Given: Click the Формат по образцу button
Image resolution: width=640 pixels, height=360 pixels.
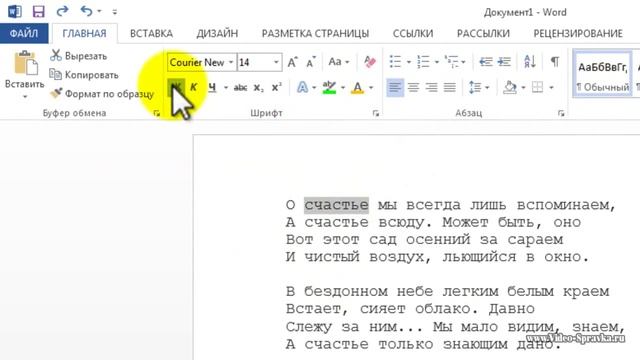Looking at the screenshot, I should (x=102, y=94).
